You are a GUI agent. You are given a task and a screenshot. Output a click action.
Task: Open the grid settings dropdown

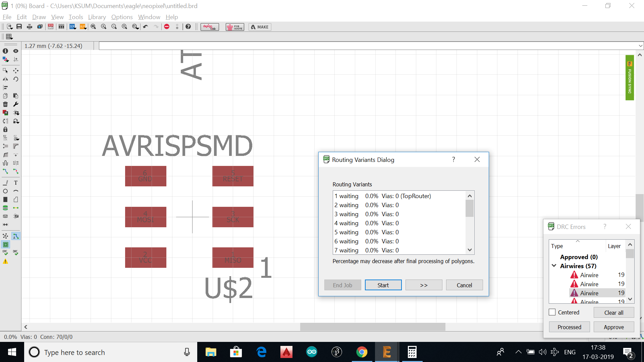9,37
